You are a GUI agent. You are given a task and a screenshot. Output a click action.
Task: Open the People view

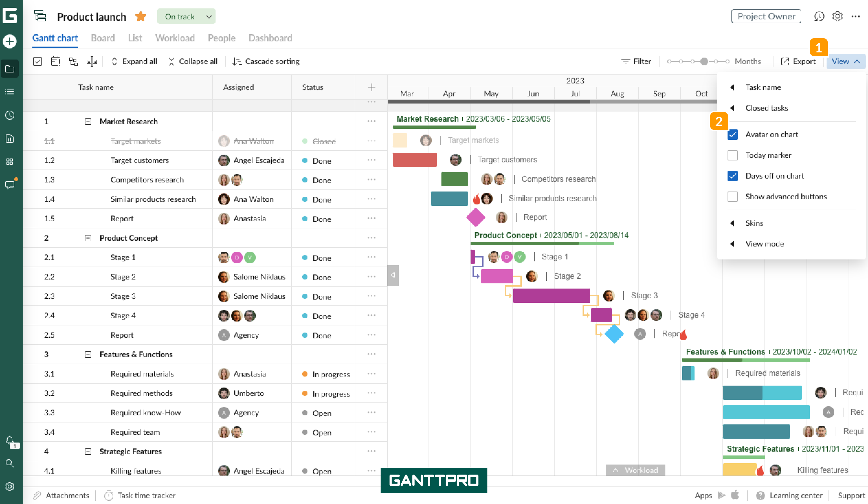click(x=221, y=38)
